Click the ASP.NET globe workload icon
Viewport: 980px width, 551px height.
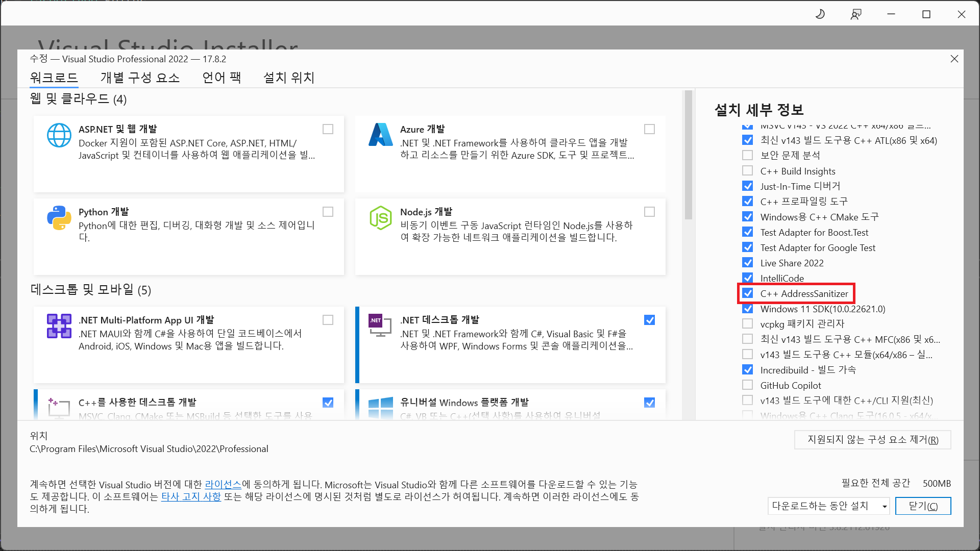tap(59, 135)
